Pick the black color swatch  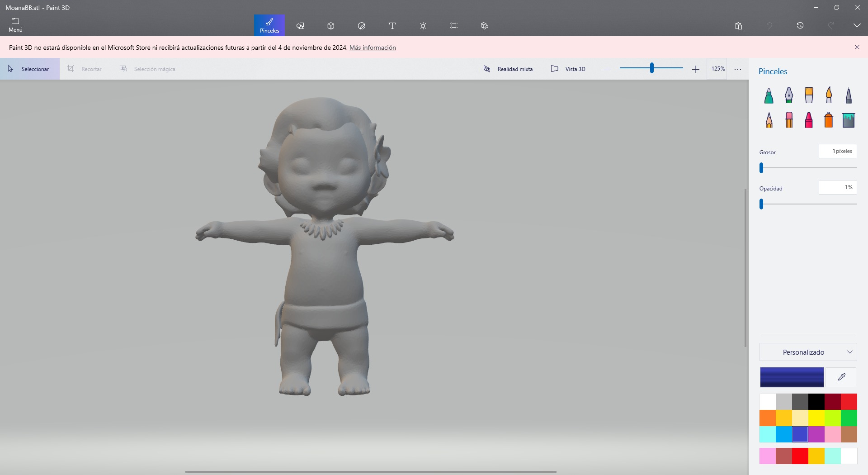pos(816,402)
